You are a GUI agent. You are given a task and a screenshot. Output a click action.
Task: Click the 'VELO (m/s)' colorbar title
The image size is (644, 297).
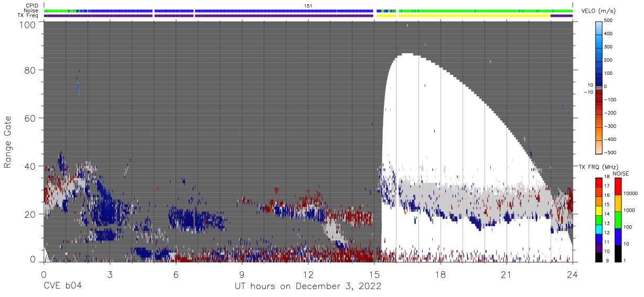(x=598, y=11)
